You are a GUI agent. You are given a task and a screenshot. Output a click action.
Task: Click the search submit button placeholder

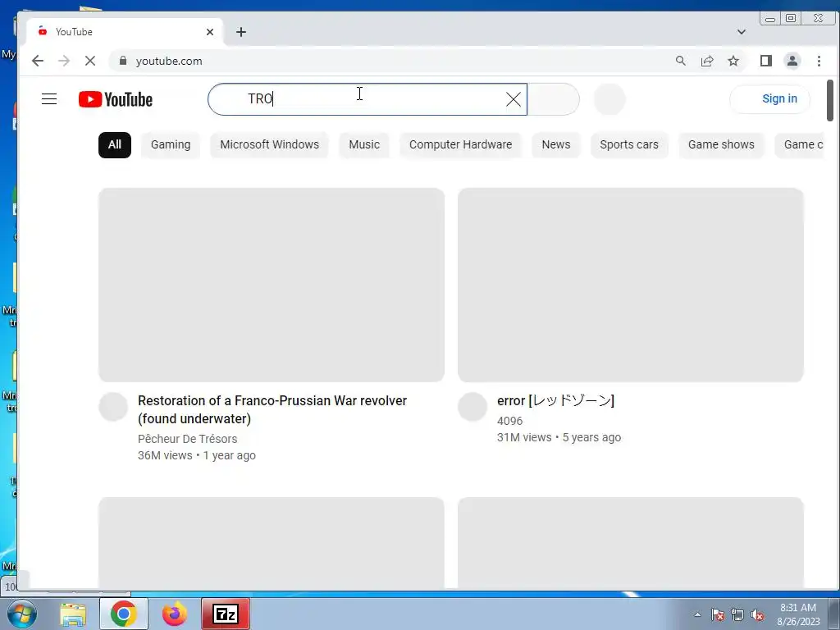(x=554, y=99)
